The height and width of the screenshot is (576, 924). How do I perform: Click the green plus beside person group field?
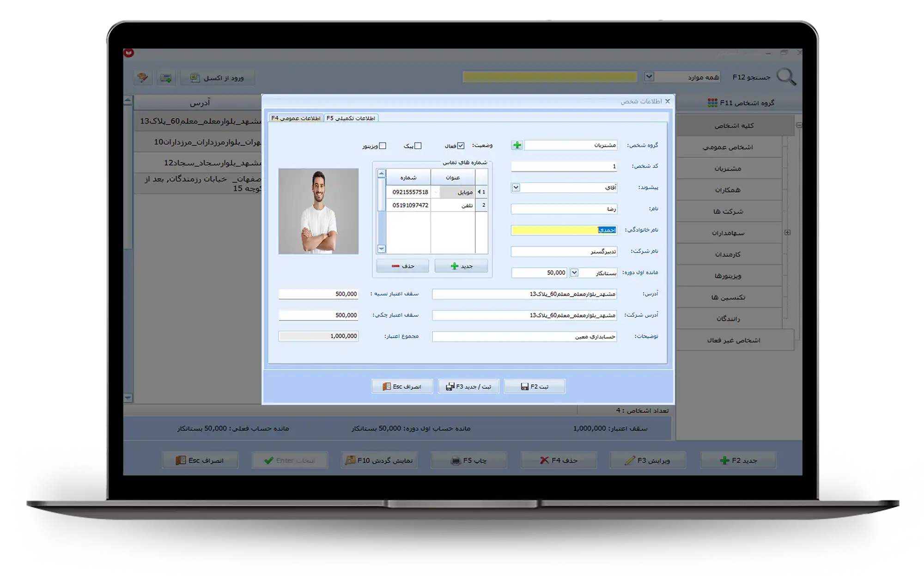pos(517,146)
